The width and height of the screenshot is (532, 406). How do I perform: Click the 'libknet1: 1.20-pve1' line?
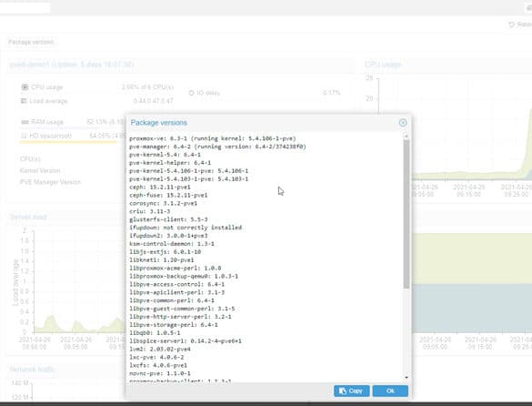click(162, 260)
